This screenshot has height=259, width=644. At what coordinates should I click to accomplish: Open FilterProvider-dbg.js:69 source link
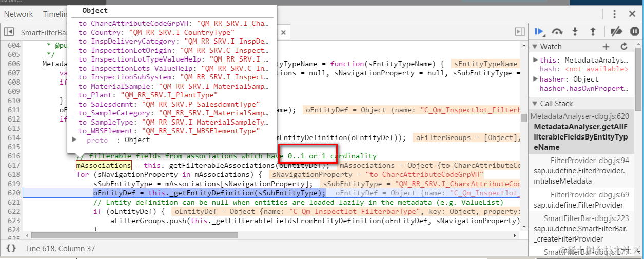point(590,195)
